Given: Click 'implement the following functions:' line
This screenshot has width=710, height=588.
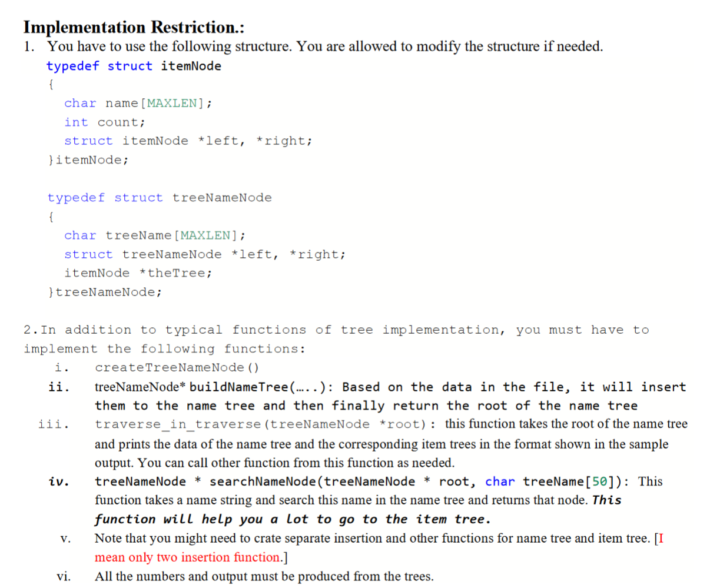Looking at the screenshot, I should tap(165, 349).
